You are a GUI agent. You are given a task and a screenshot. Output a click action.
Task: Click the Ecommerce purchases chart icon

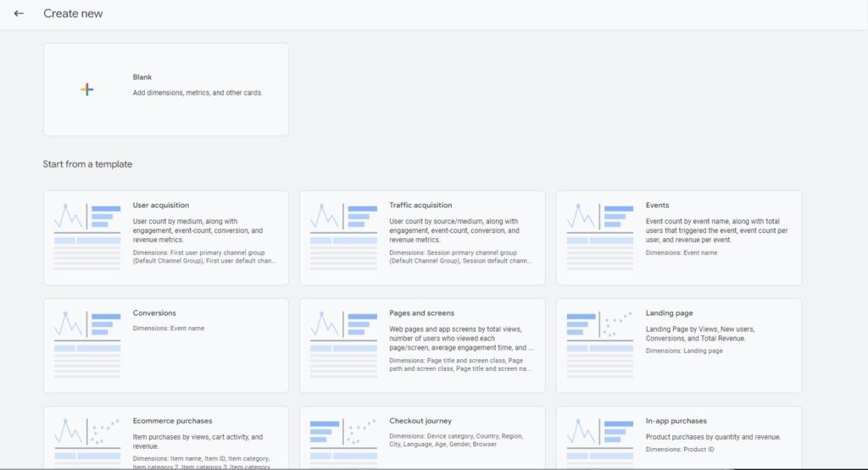[87, 442]
